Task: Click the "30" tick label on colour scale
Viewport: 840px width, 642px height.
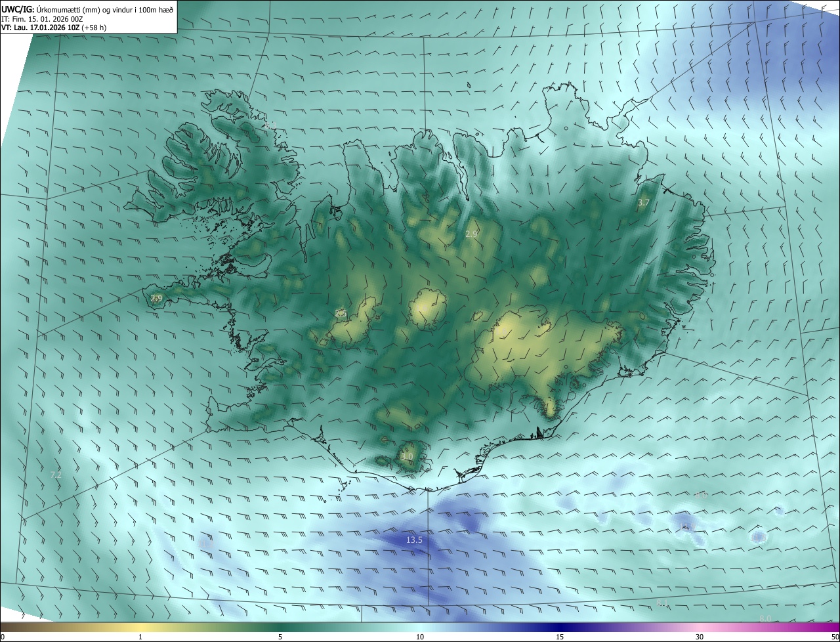Action: (700, 637)
